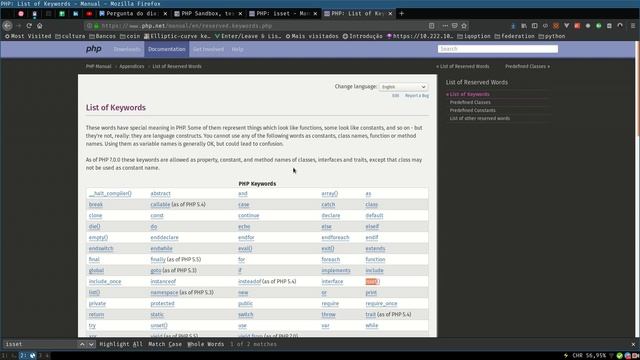Select the YouTube pinned tab
This screenshot has width=640, height=360.
point(89,13)
